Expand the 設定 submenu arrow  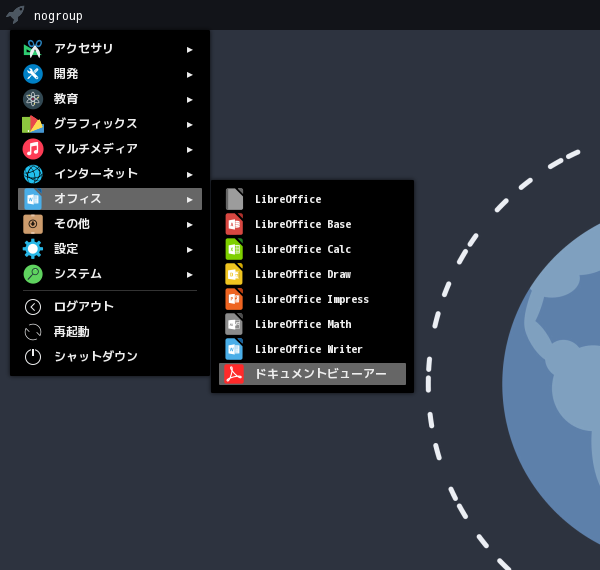click(x=189, y=250)
